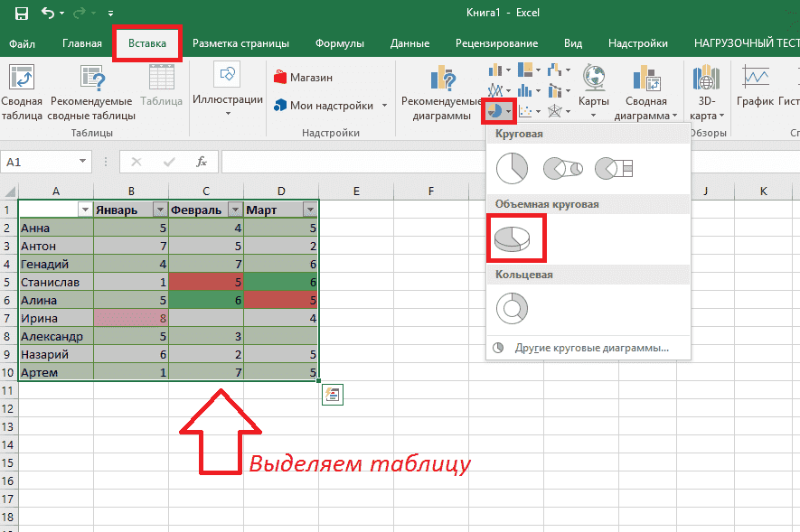Screen dimensions: 800x532
Task: Open the Январь column filter dropdown
Action: click(159, 209)
